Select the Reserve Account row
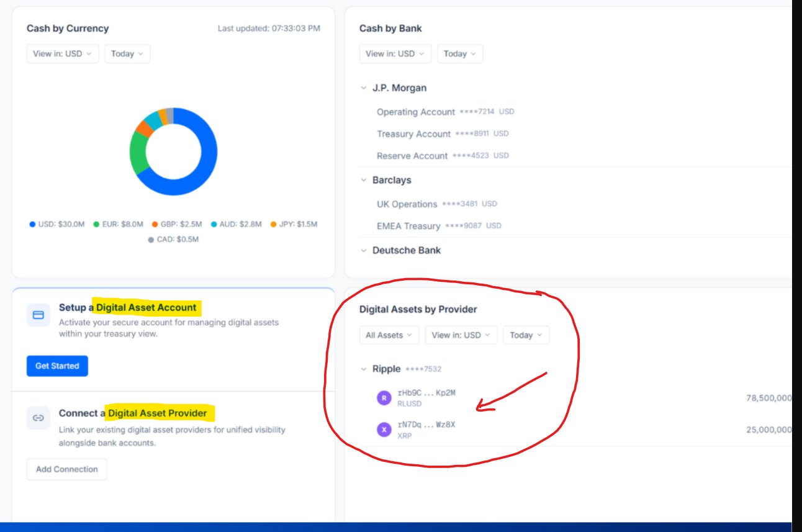This screenshot has width=802, height=532. pos(412,156)
